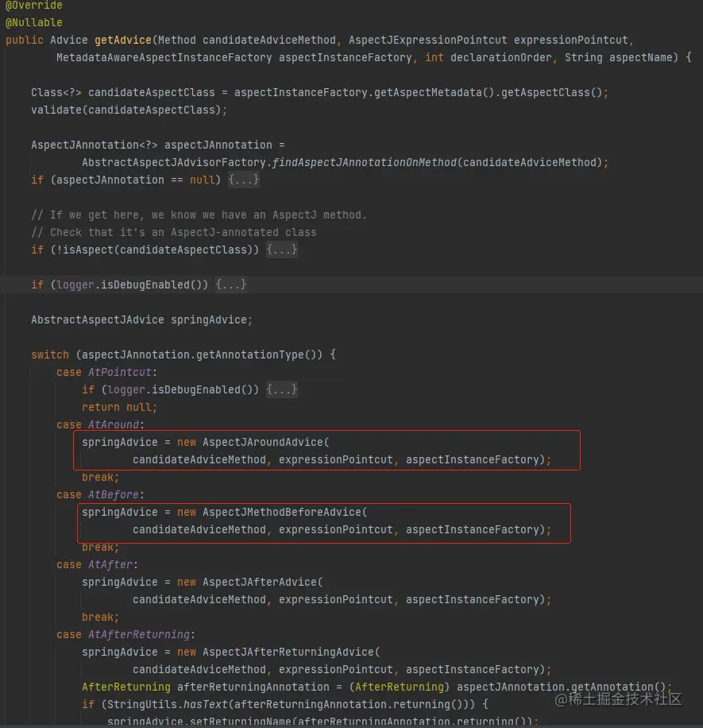Viewport: 703px width, 728px height.
Task: Click afterReturningAnnotation variable declaration
Action: pos(253,687)
